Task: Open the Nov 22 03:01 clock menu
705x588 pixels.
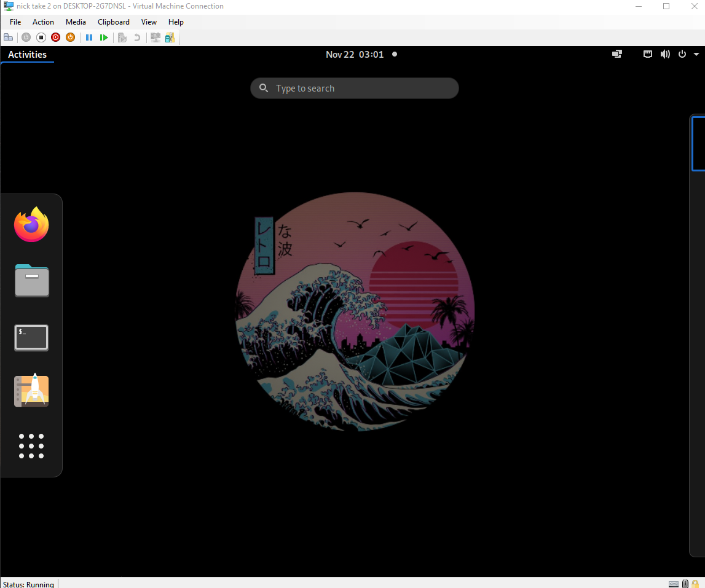Action: (x=355, y=55)
